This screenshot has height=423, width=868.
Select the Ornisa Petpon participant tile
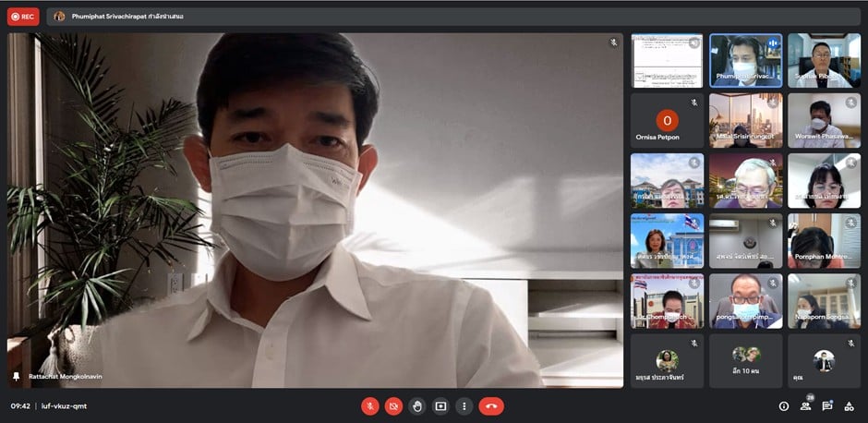pyautogui.click(x=667, y=121)
